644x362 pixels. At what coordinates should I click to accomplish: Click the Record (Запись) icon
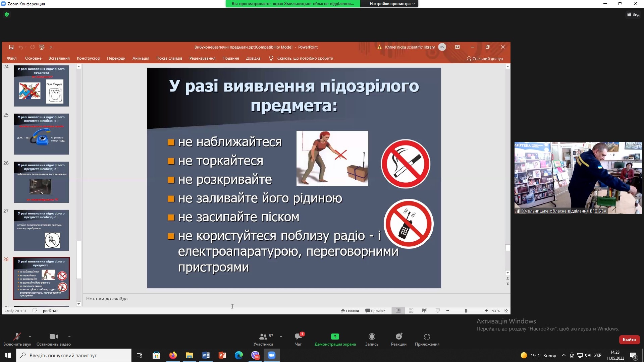coord(372,337)
